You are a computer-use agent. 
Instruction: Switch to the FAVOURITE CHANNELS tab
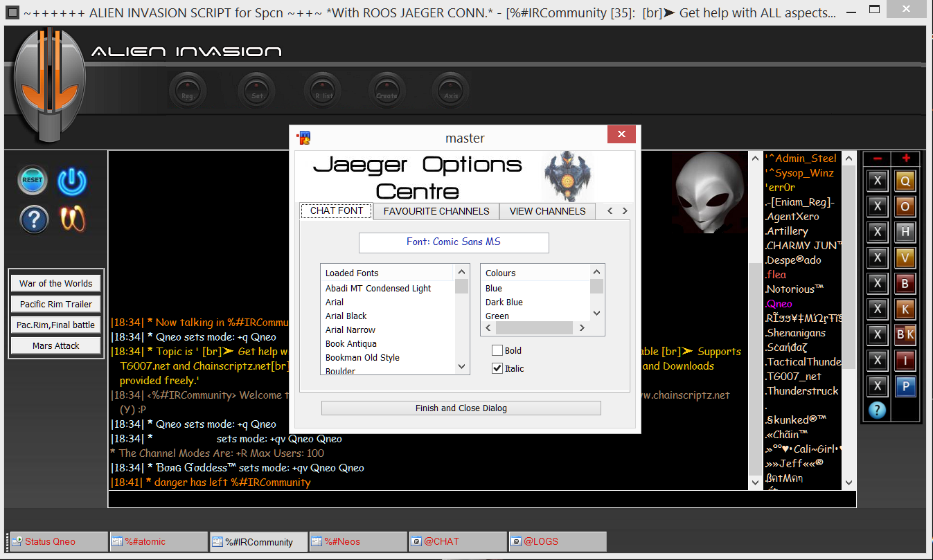click(436, 211)
